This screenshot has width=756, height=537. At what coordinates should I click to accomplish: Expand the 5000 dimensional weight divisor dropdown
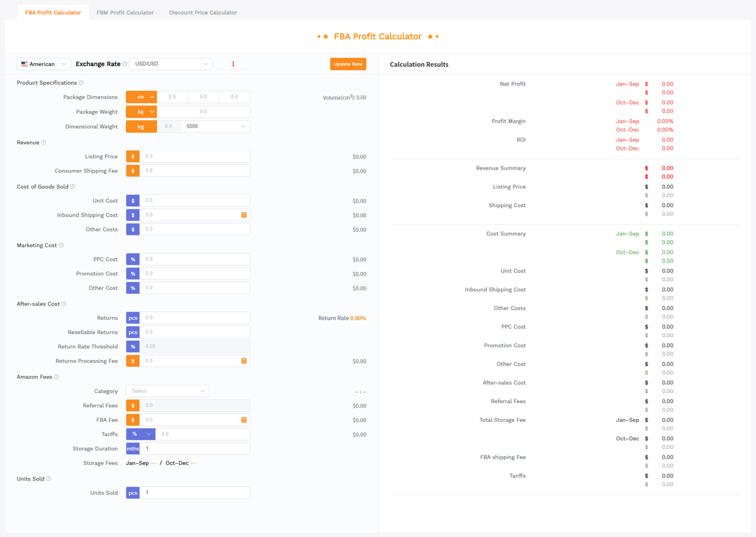point(214,126)
